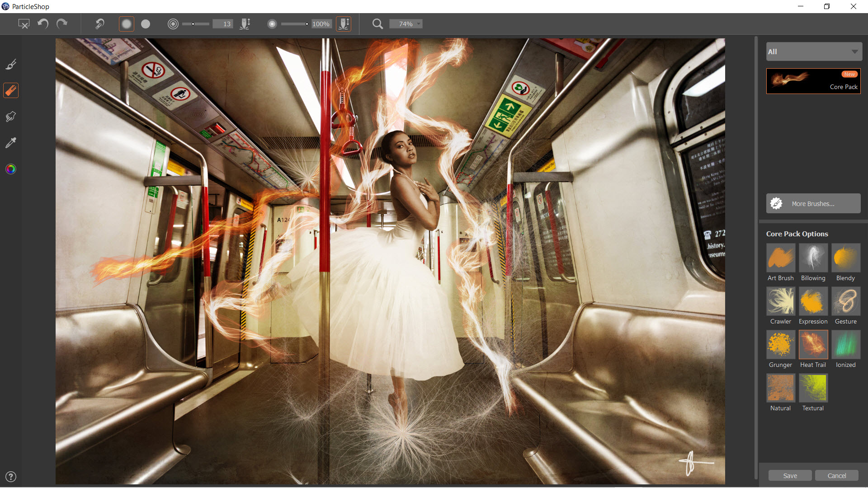
Task: Click the Redo button
Action: tap(61, 24)
